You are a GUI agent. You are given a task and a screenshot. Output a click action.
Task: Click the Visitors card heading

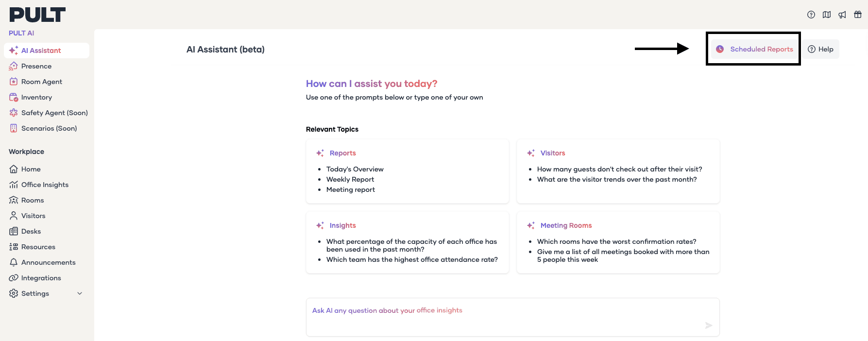click(x=553, y=153)
